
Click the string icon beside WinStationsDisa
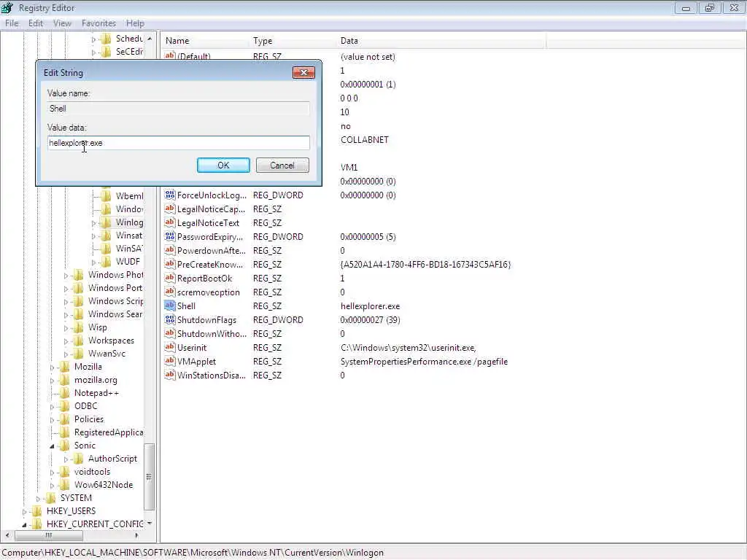click(x=169, y=375)
